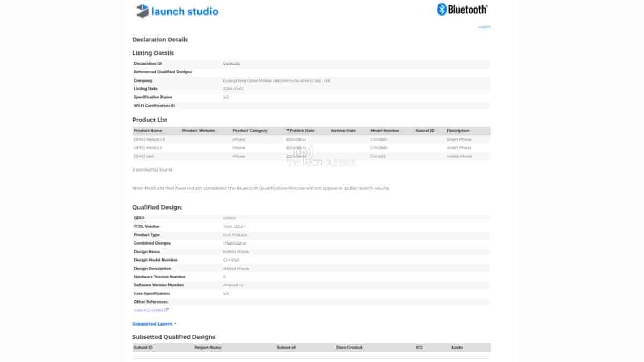Screen dimensions: 644x362
Task: Click the Archive Date column header
Action: pyautogui.click(x=343, y=131)
